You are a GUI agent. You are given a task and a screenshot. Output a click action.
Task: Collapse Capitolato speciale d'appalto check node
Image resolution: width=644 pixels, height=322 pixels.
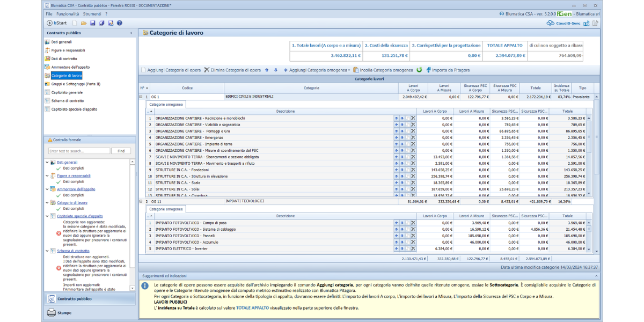[47, 216]
